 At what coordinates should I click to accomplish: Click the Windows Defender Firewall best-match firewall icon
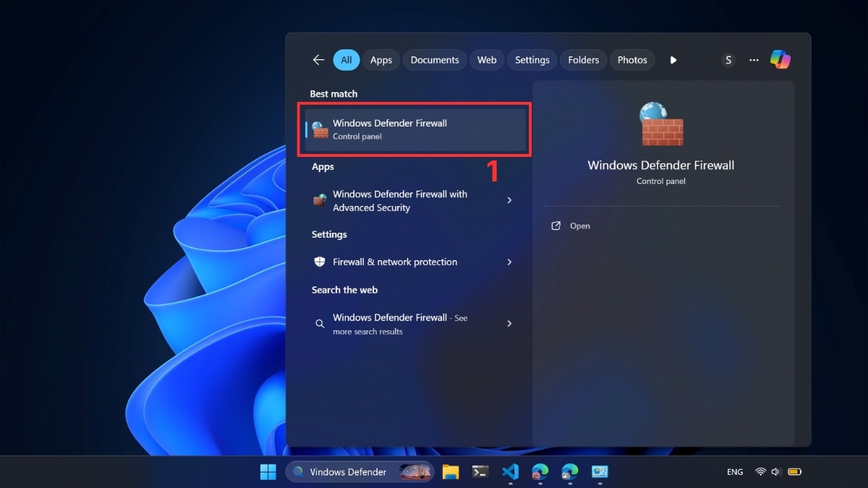click(x=320, y=130)
